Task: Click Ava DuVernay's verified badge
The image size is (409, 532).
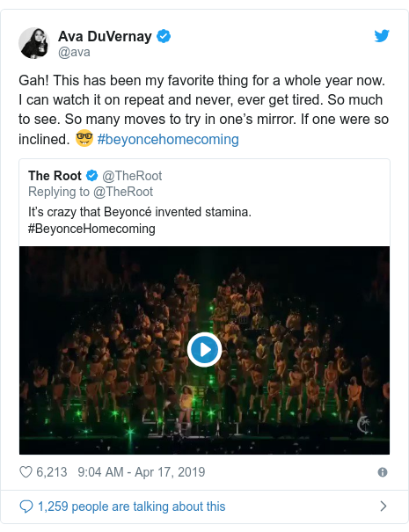Action: [x=164, y=36]
